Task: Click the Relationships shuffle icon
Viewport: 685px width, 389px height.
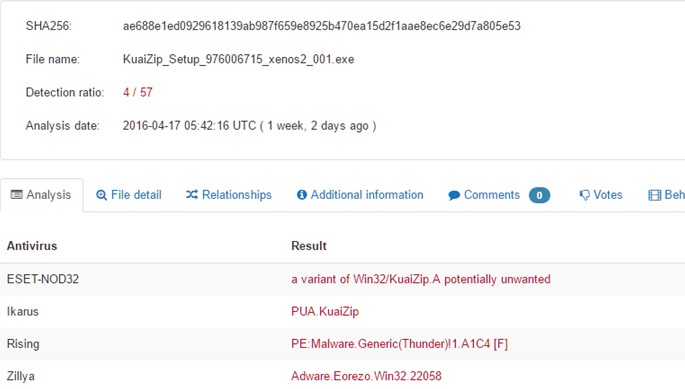Action: (x=192, y=194)
